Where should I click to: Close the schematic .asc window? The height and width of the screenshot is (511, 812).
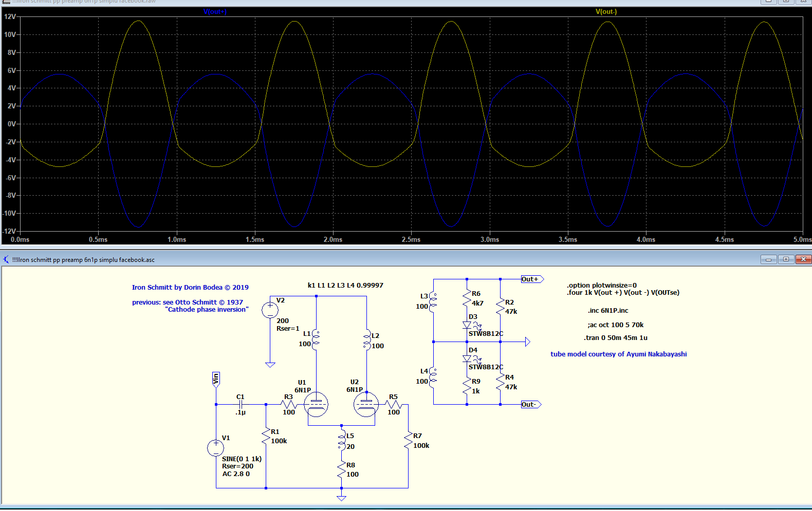click(803, 259)
